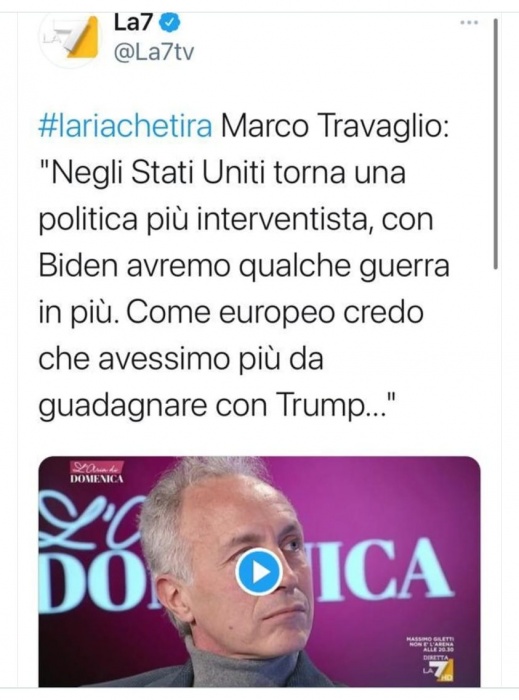Image resolution: width=519 pixels, height=700 pixels.
Task: Open the La7 profile avatar
Action: coord(71,39)
